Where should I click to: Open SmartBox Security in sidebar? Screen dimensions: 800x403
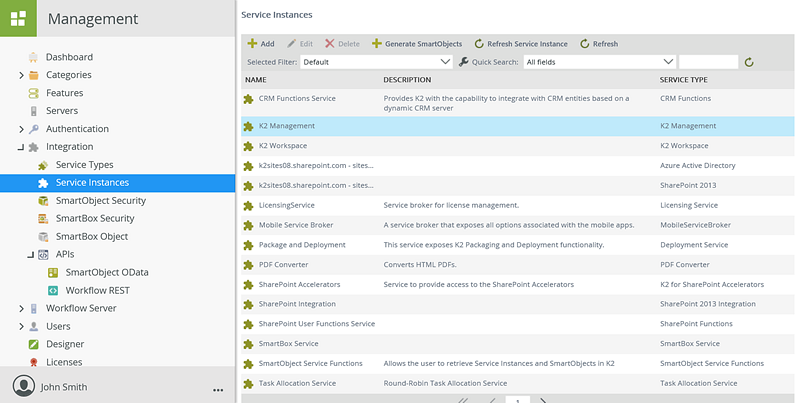tap(95, 218)
